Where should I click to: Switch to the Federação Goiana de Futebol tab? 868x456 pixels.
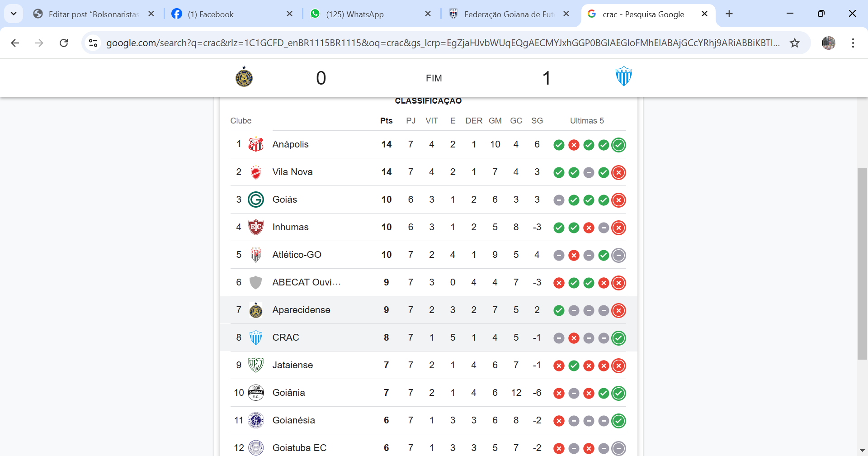[x=509, y=14]
